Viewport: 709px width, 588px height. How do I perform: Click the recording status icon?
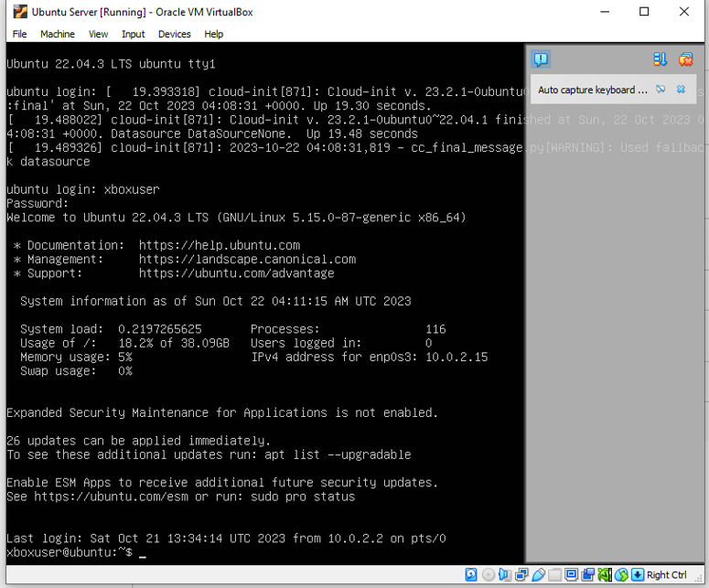(x=587, y=575)
